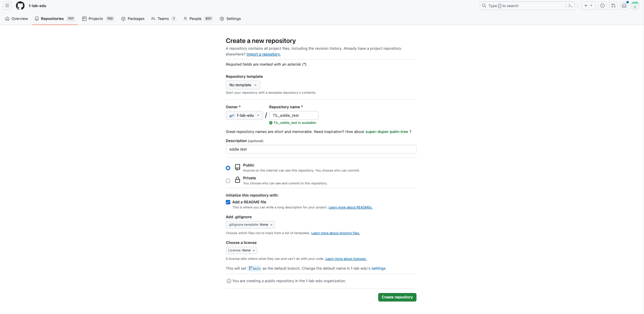644x314 pixels.
Task: Open the License: None dropdown
Action: 241,250
